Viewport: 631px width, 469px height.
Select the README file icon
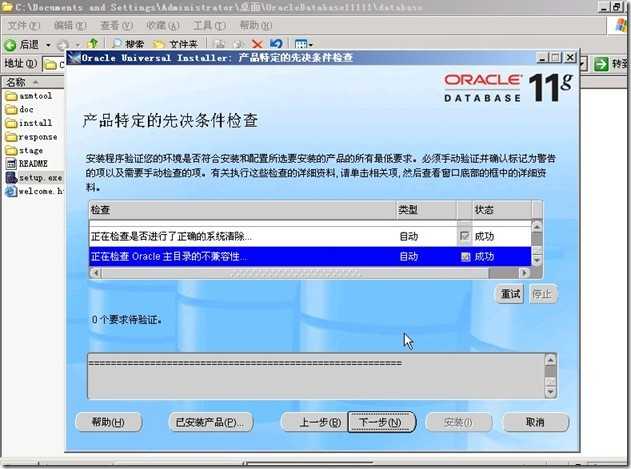coord(11,164)
